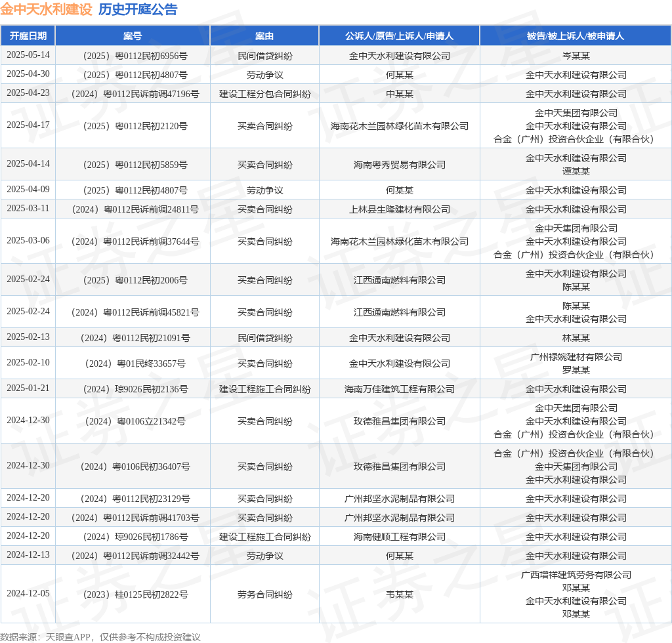Click cause 劳务合同纠纷
Image resolution: width=672 pixels, height=643 pixels.
click(x=265, y=594)
